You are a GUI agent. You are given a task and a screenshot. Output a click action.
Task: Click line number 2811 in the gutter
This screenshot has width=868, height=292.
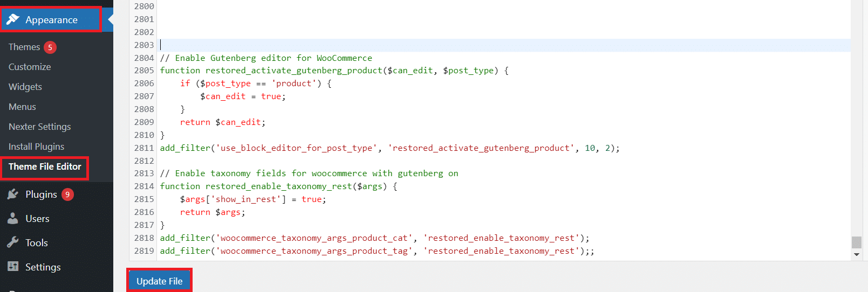coord(144,148)
